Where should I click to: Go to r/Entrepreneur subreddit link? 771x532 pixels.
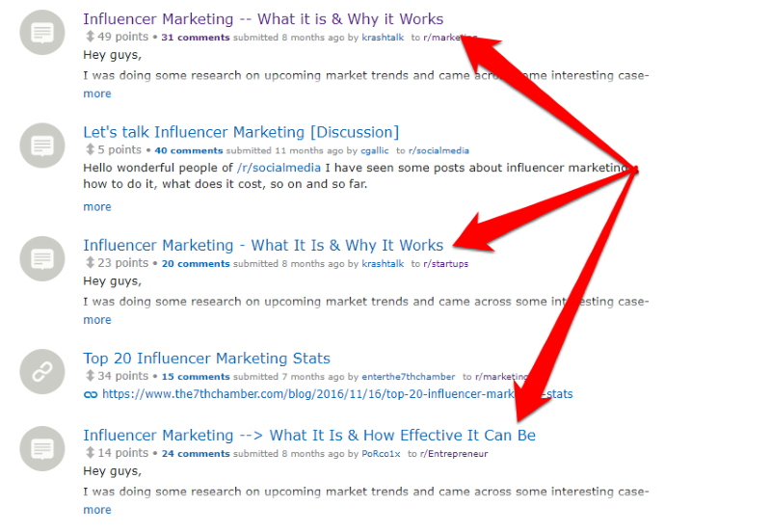(x=454, y=453)
